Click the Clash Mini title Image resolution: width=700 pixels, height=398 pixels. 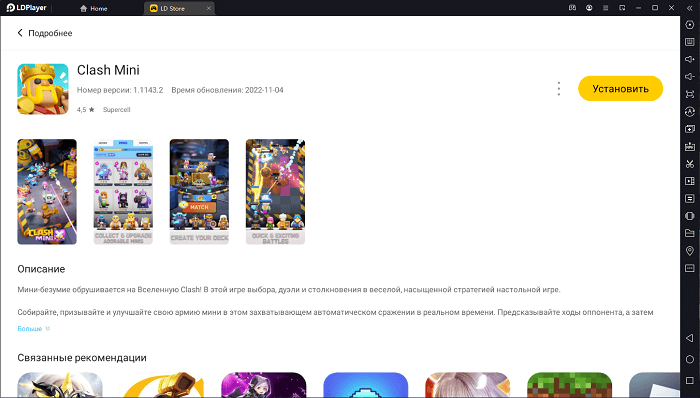[x=108, y=70]
